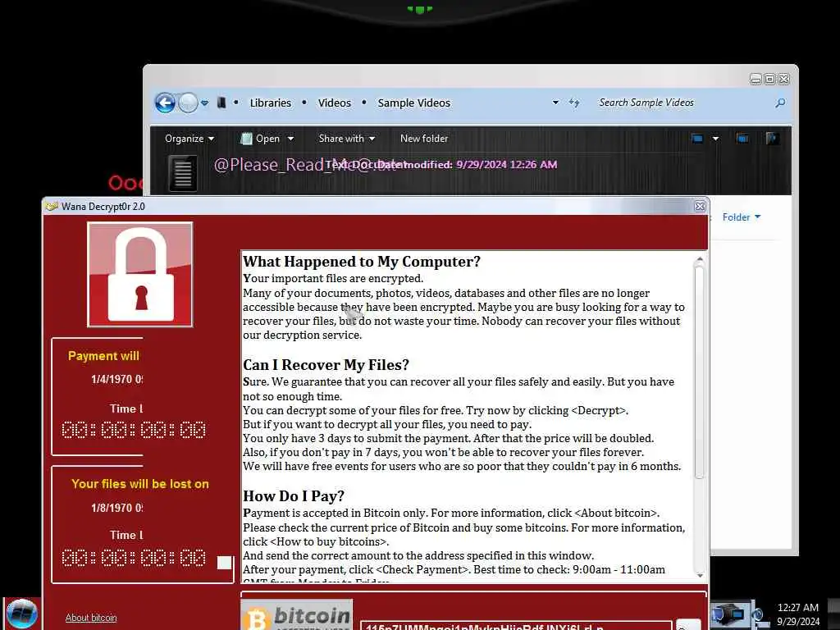Click the ransom note scrollbar thumb

coord(699,372)
